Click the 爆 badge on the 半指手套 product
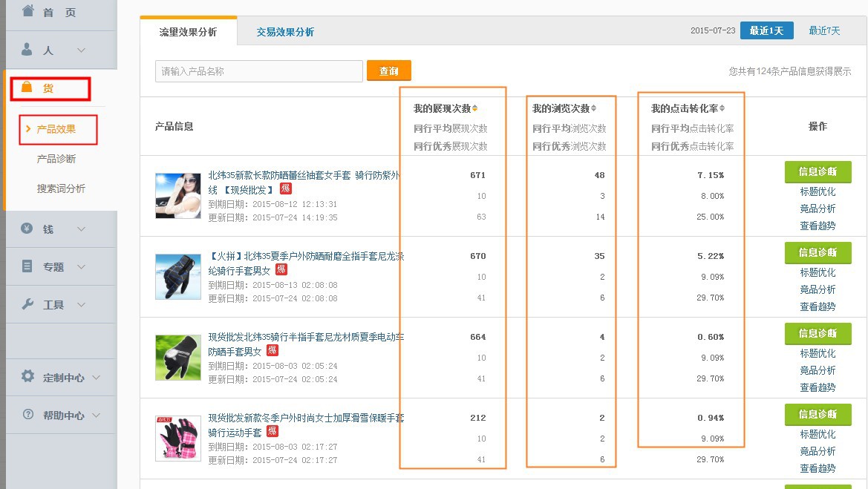 point(273,350)
